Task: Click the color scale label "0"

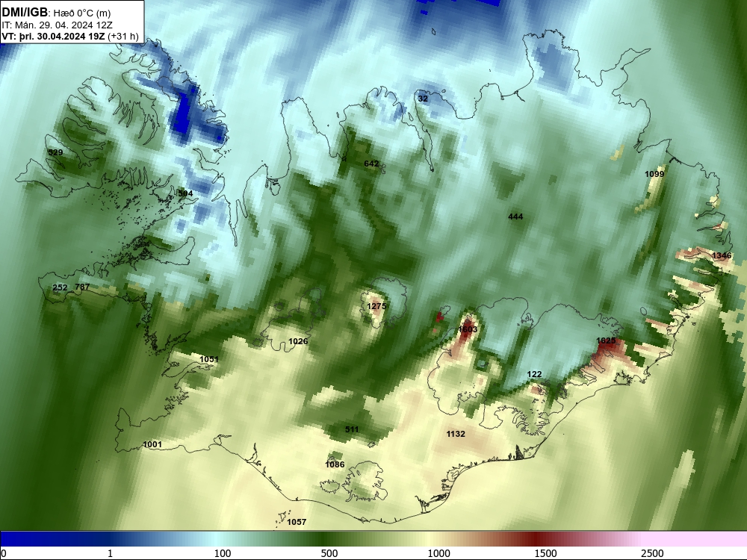Action: [x=4, y=553]
